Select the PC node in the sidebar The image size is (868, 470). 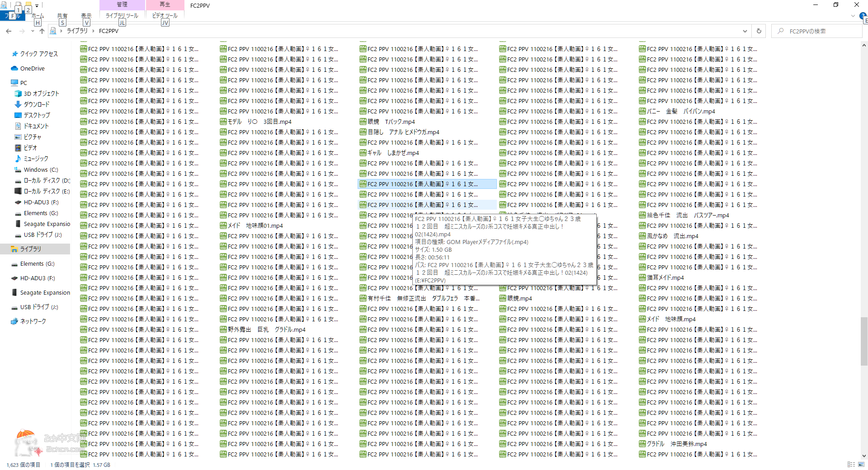(19, 83)
